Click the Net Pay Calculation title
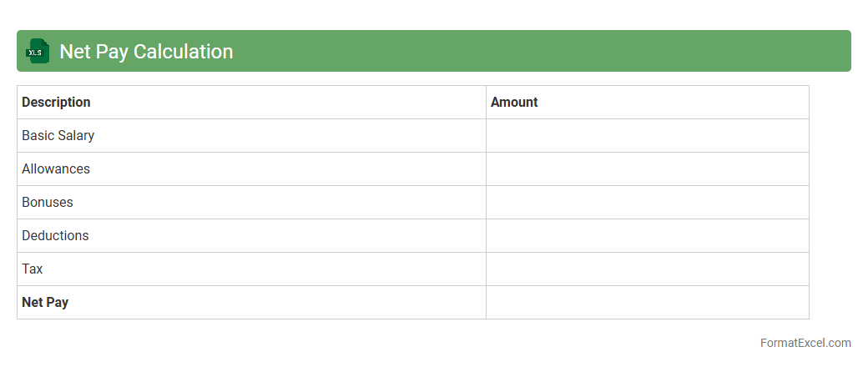 coord(146,52)
